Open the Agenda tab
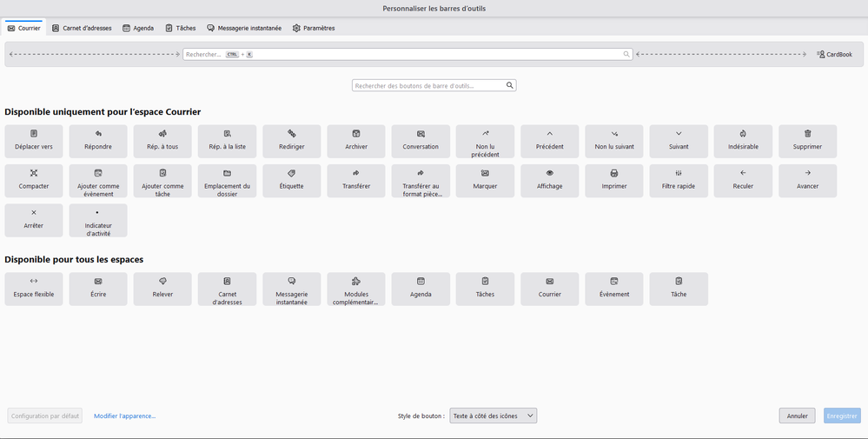The width and height of the screenshot is (868, 439). tap(138, 28)
